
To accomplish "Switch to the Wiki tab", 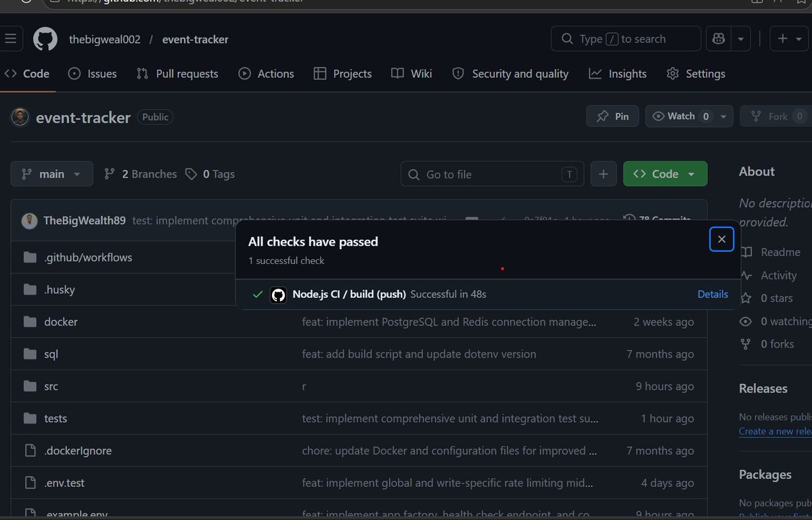I will (411, 74).
